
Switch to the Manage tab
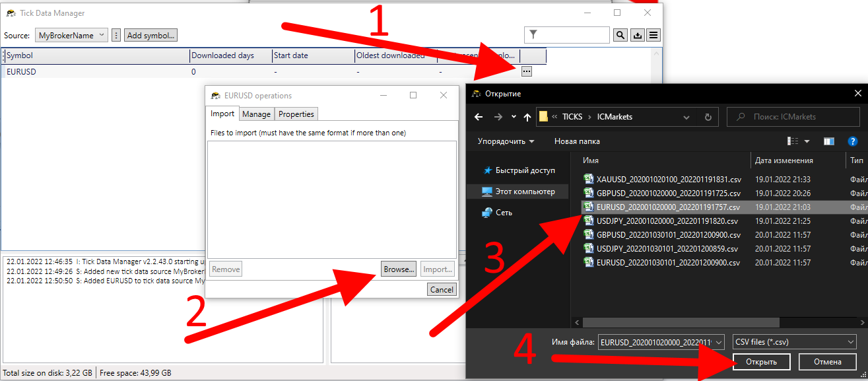click(x=256, y=114)
